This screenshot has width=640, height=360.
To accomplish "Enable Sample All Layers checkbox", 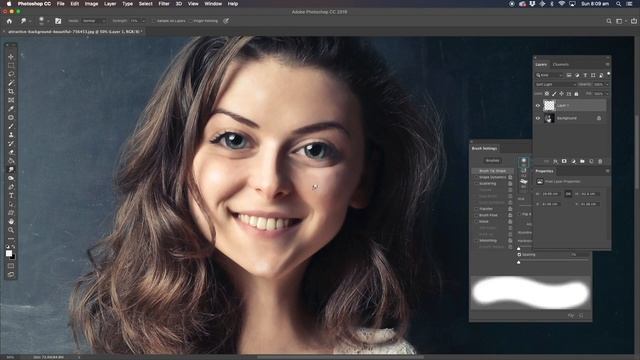I will (x=153, y=21).
